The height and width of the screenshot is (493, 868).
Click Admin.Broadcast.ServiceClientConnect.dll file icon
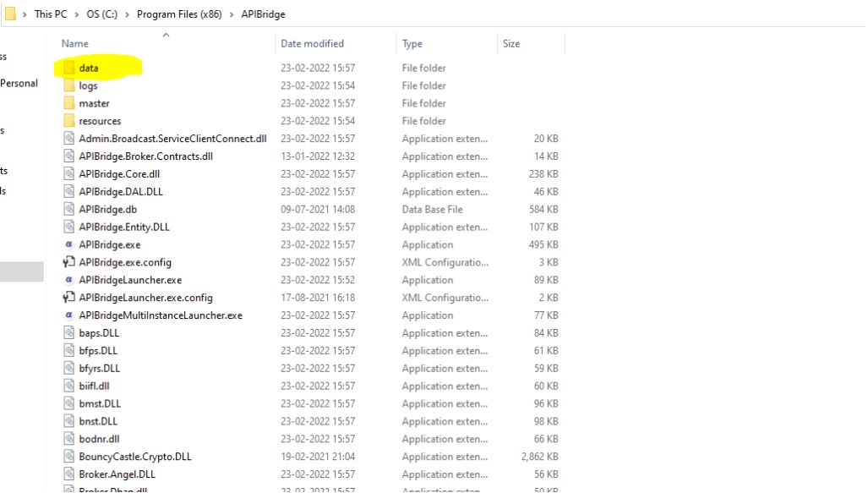68,139
